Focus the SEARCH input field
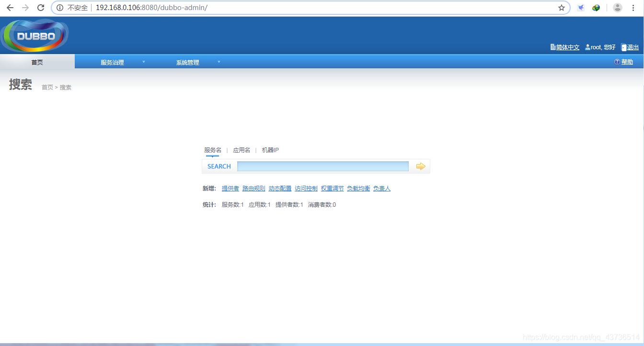 (x=323, y=166)
